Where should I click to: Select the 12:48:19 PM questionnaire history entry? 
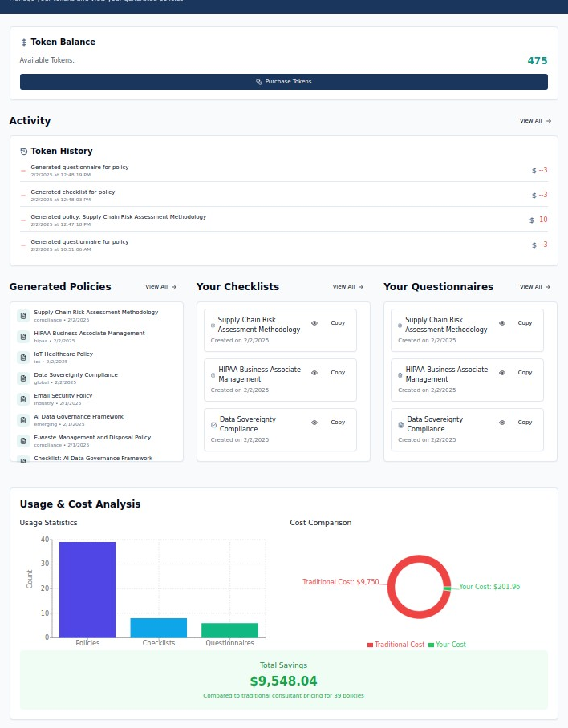pyautogui.click(x=284, y=171)
